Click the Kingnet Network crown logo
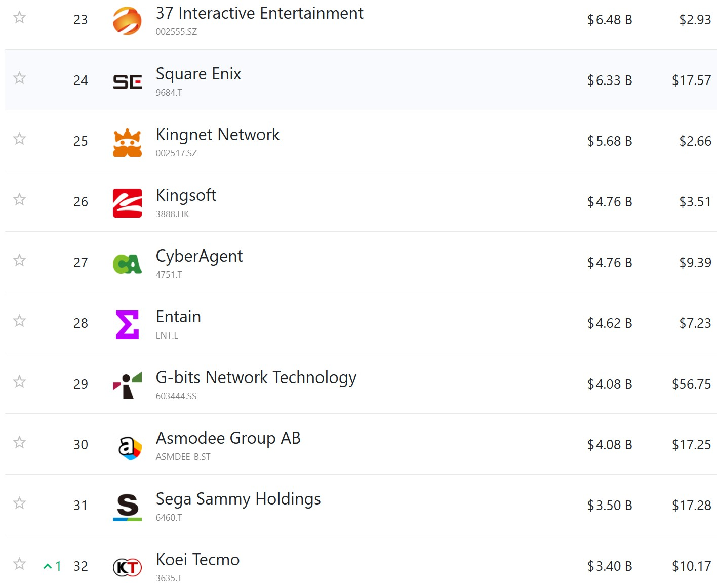717x588 pixels. tap(127, 142)
